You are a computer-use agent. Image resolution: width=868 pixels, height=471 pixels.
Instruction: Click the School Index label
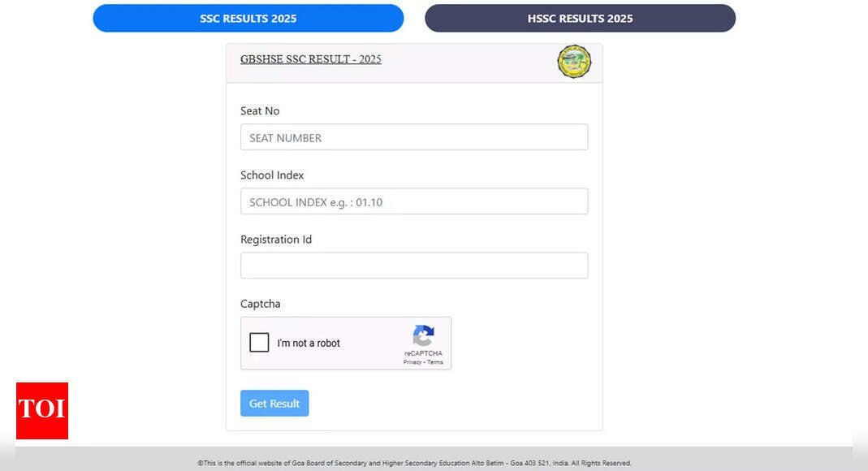(x=272, y=175)
